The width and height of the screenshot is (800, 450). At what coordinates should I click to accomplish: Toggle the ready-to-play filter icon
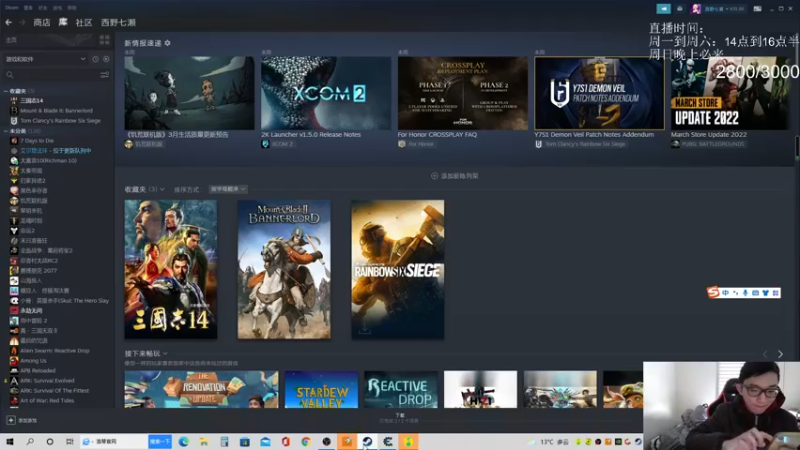106,59
